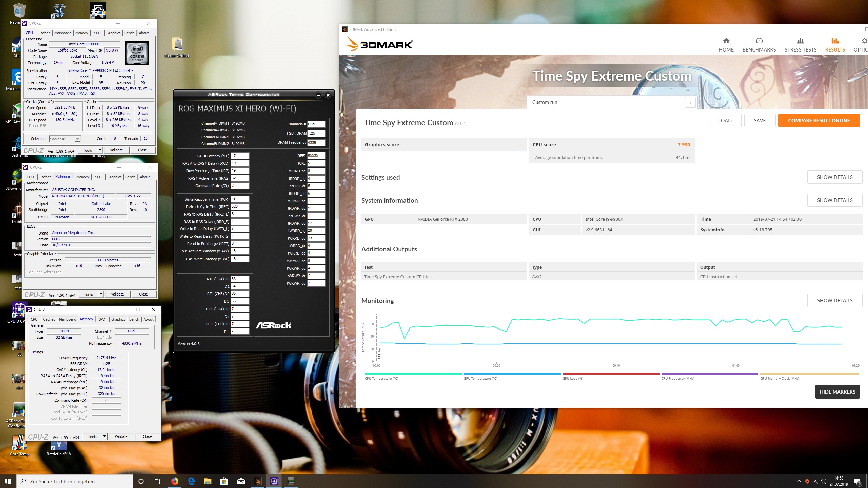This screenshot has height=488, width=868.
Task: Open the Results section icon
Action: (835, 41)
